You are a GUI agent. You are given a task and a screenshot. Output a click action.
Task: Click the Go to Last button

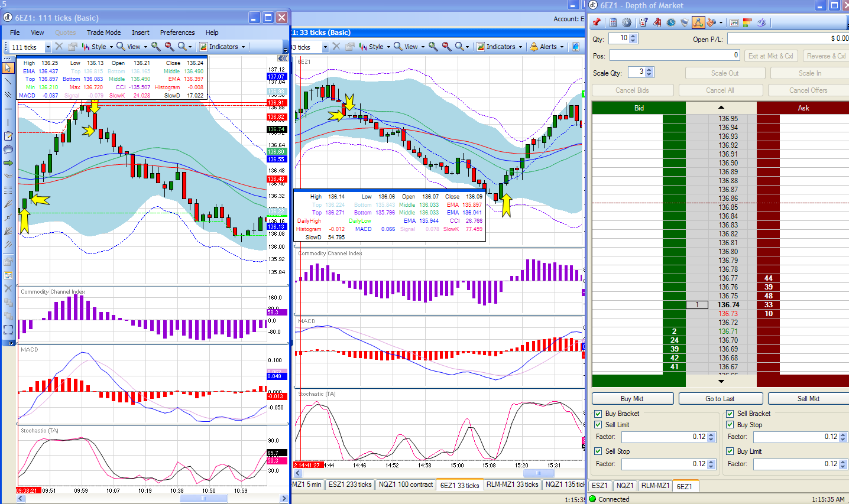point(720,399)
